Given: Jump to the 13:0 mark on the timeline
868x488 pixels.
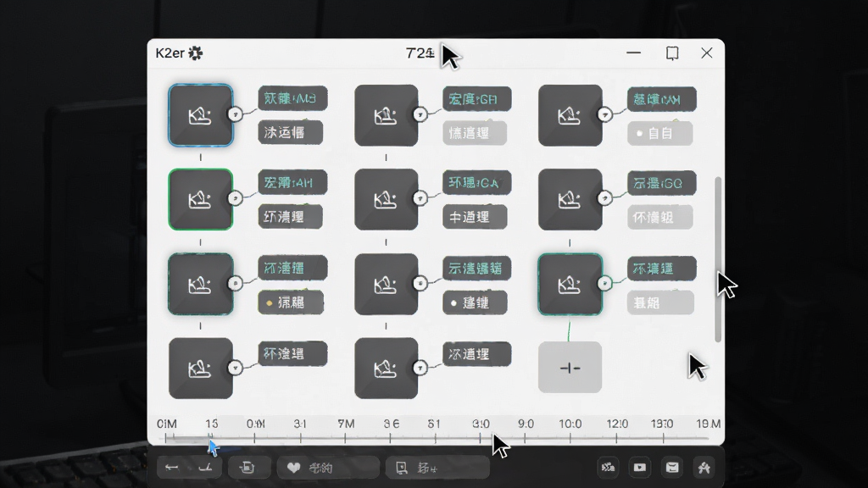Looking at the screenshot, I should (x=662, y=424).
